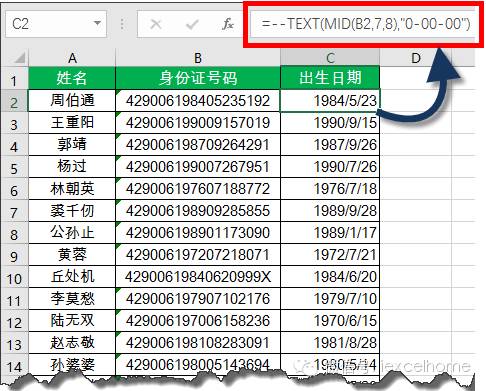Select date cell 1987/9/26
Screen dimensions: 486x391
pos(330,145)
